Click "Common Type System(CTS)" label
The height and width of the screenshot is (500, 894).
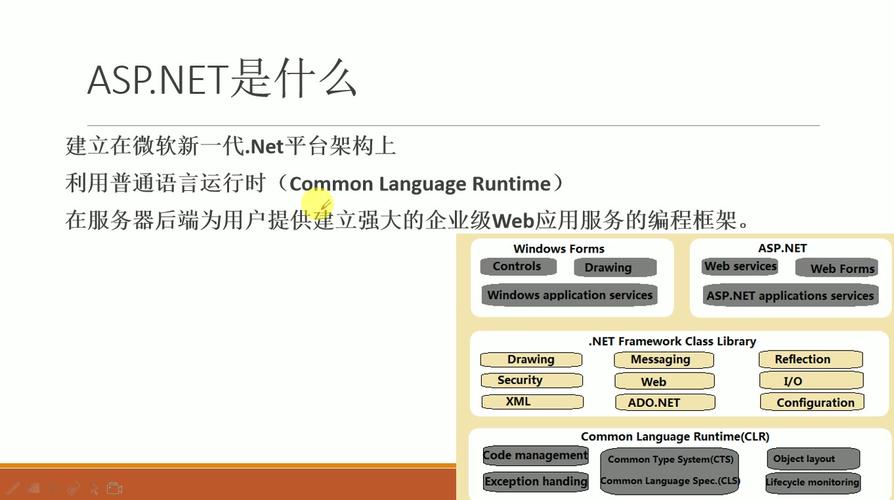[670, 460]
